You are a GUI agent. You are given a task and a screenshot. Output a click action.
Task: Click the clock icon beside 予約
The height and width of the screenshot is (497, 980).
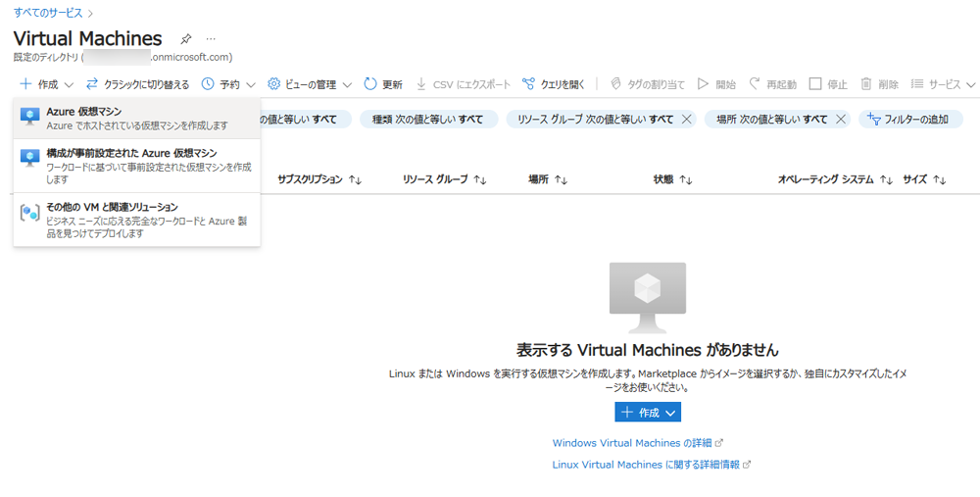click(x=208, y=84)
